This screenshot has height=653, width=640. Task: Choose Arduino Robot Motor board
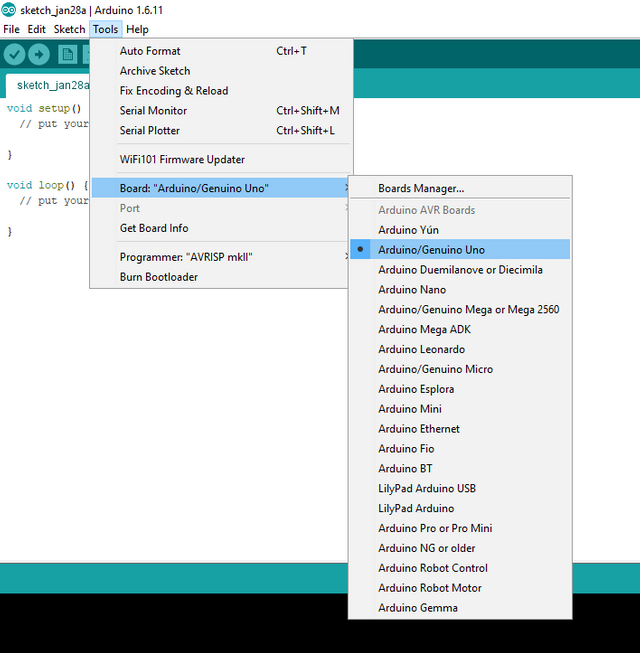(x=460, y=588)
